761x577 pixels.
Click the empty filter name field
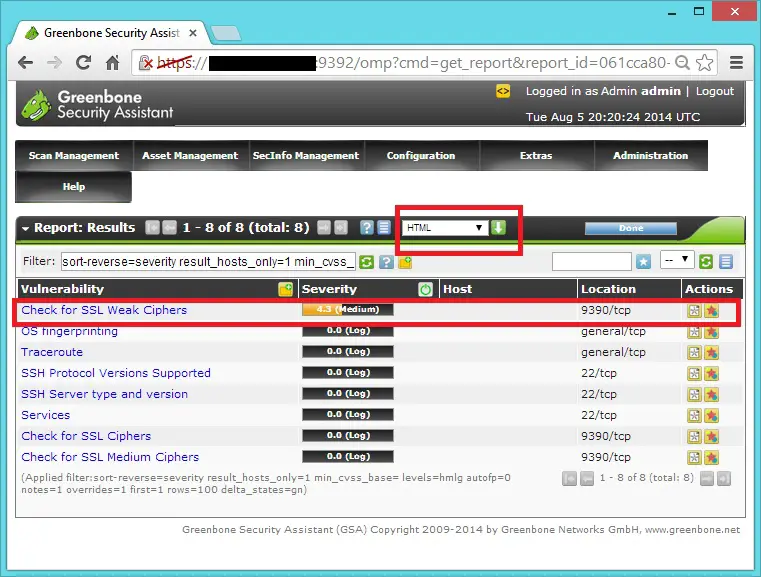(592, 262)
